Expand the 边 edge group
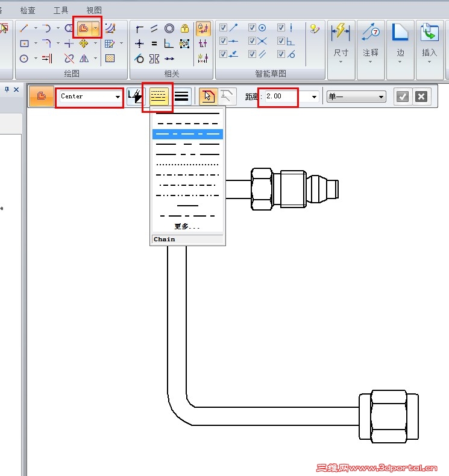Image resolution: width=449 pixels, height=476 pixels. tap(400, 51)
